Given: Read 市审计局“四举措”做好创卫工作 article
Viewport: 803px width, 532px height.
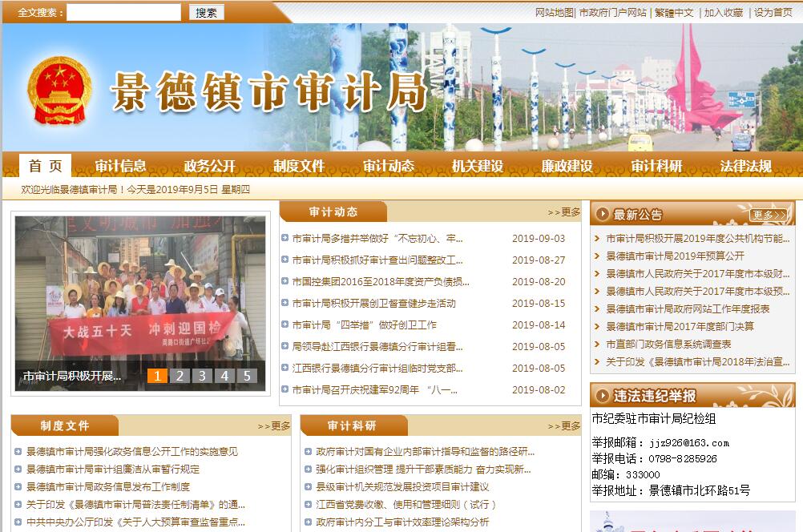Looking at the screenshot, I should [364, 325].
